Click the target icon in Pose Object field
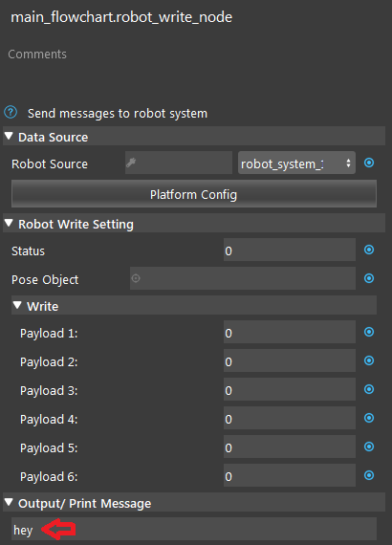The image size is (392, 545). pos(136,278)
